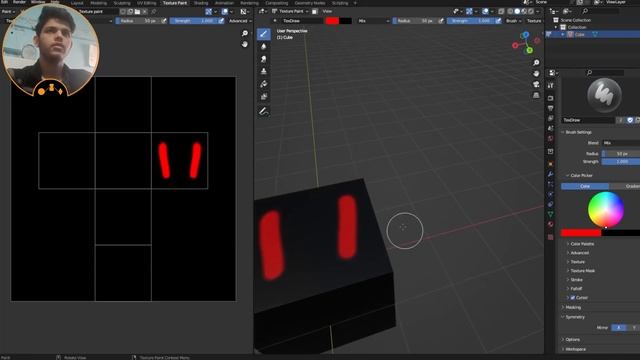Select the Smear tool in the viewport toolbar
640x360 pixels.
pyautogui.click(x=264, y=59)
